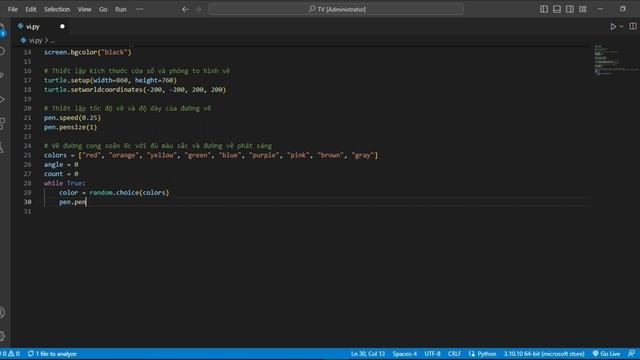Viewport: 640px width, 360px height.
Task: Run the Python file with play icon
Action: coord(613,27)
